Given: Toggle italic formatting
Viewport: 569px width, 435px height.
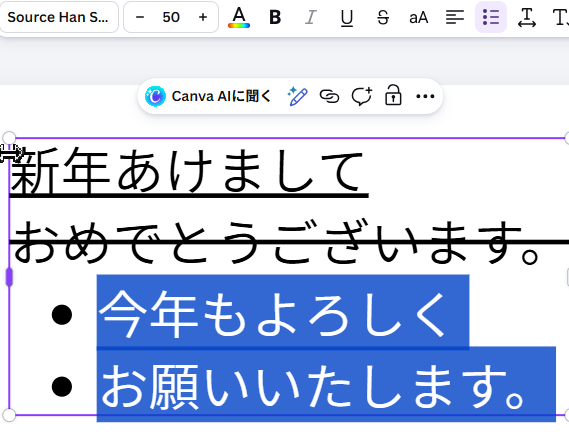Looking at the screenshot, I should (311, 17).
